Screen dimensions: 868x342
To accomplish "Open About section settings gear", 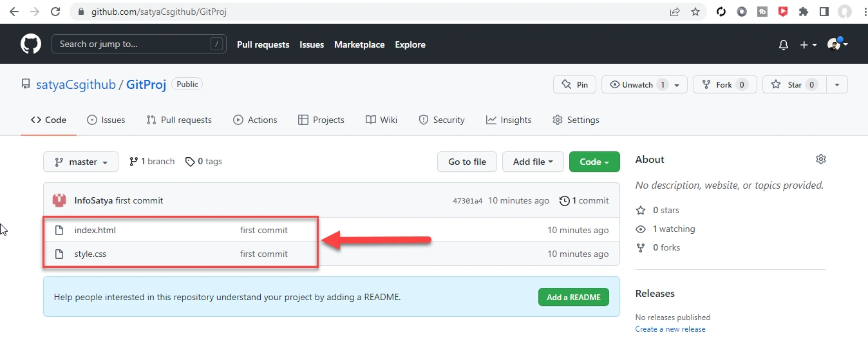I will 820,159.
